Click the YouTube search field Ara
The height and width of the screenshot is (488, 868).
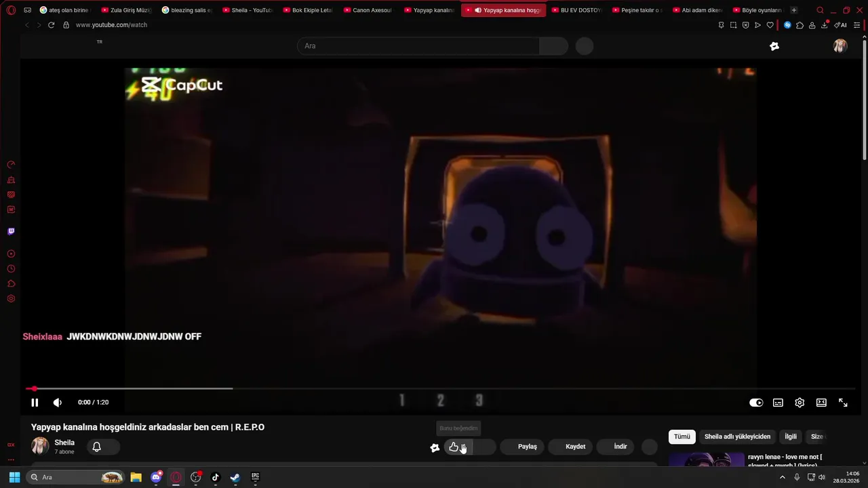[418, 46]
